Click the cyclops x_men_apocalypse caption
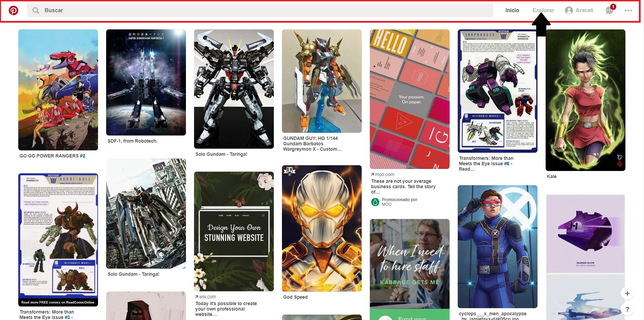This screenshot has width=644, height=320. coord(493,316)
